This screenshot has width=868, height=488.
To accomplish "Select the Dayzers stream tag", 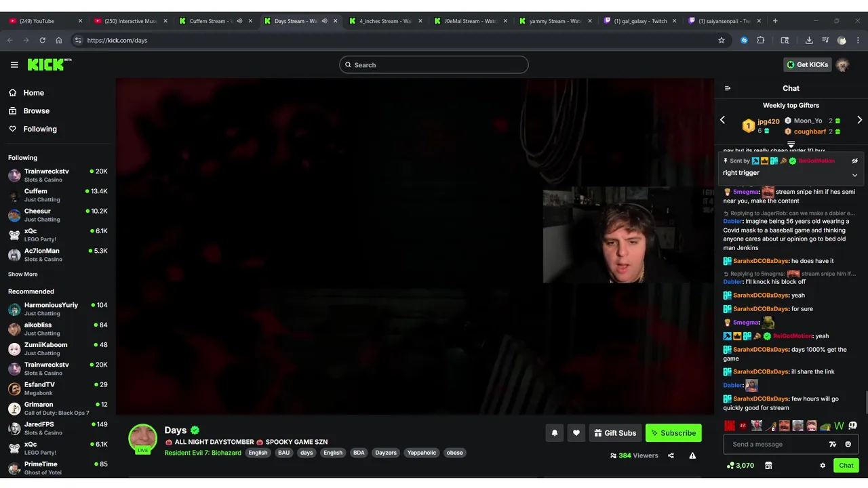I will [386, 453].
